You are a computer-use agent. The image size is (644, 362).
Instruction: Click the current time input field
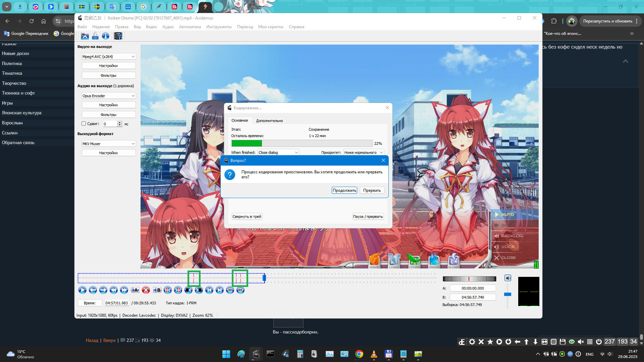[117, 303]
